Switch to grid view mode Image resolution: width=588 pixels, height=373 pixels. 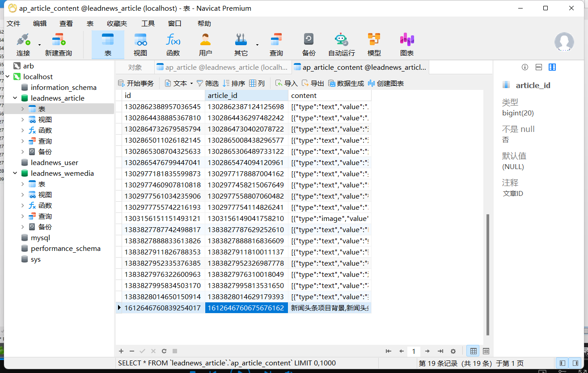click(x=473, y=351)
